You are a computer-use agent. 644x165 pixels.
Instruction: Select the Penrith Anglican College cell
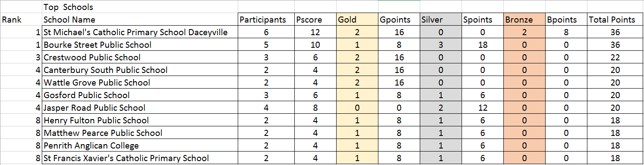[140, 145]
